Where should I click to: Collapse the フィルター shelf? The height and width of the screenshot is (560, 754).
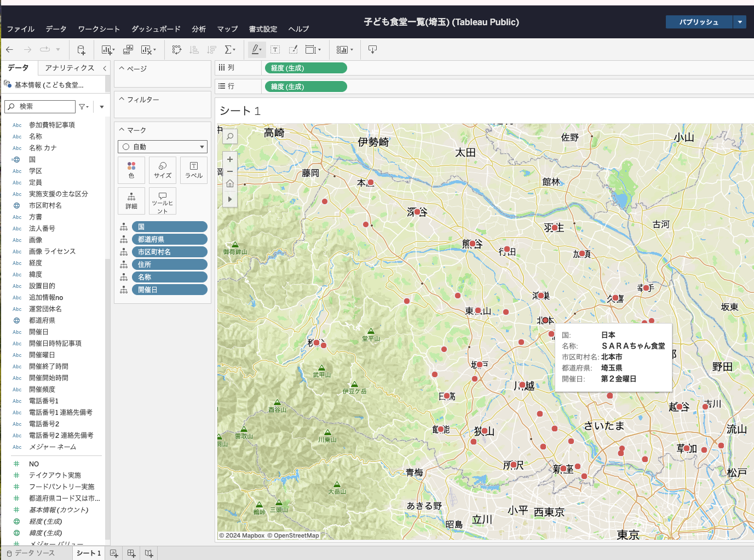click(122, 99)
